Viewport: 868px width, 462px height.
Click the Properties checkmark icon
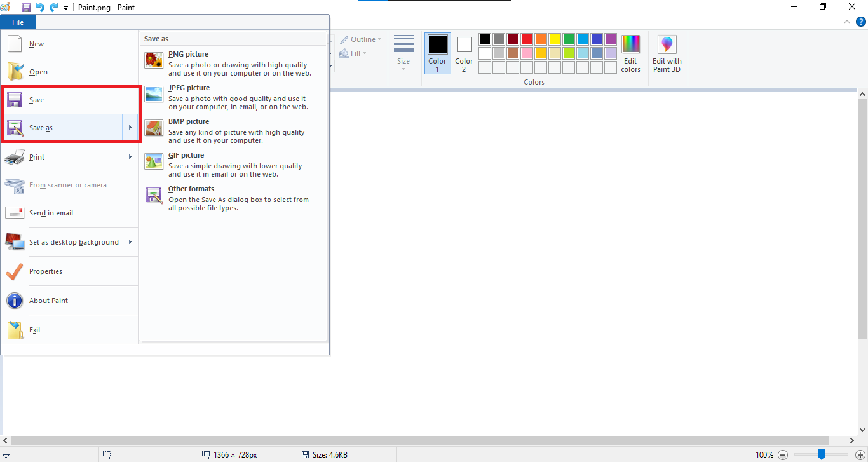(x=15, y=271)
